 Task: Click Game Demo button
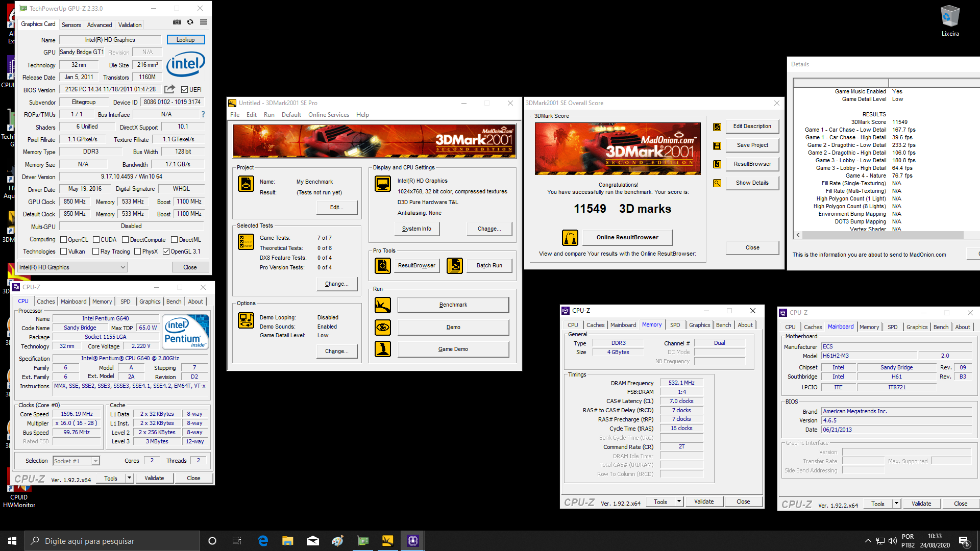(453, 349)
